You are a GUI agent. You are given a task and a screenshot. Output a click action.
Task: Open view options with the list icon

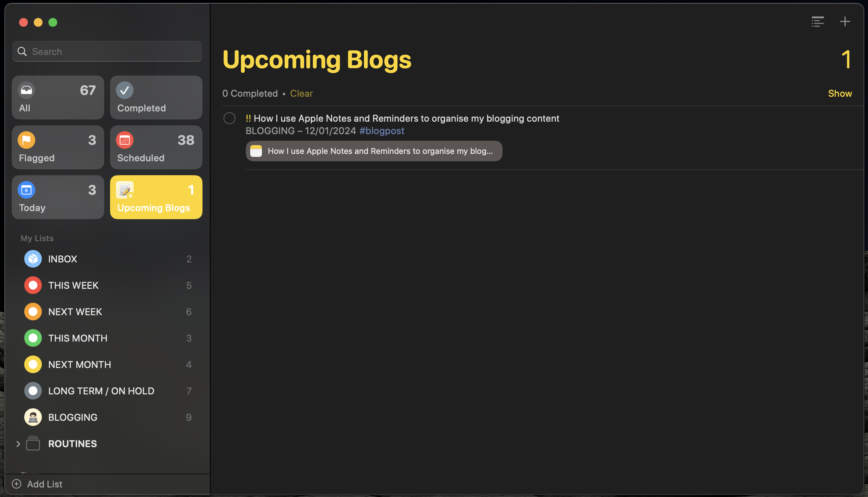(x=818, y=22)
